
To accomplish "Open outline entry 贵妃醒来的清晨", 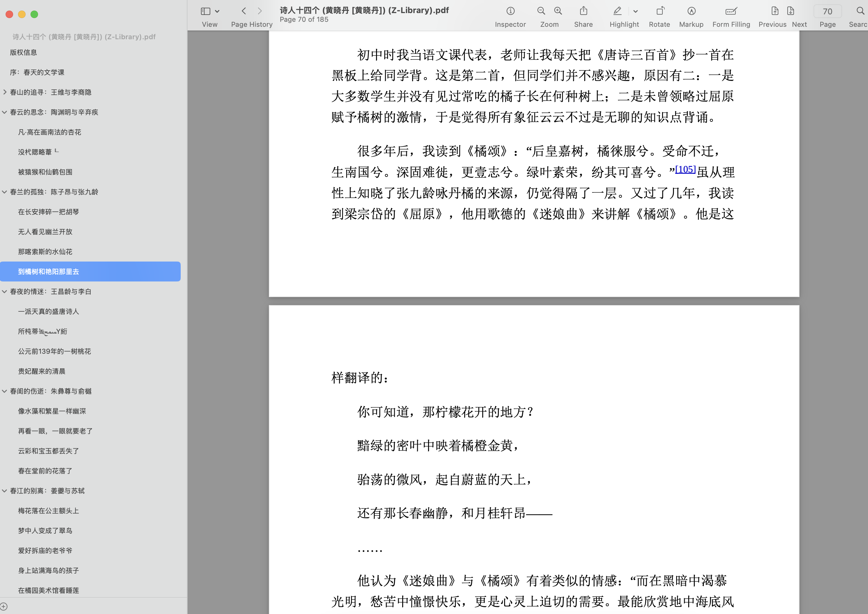I will tap(42, 371).
